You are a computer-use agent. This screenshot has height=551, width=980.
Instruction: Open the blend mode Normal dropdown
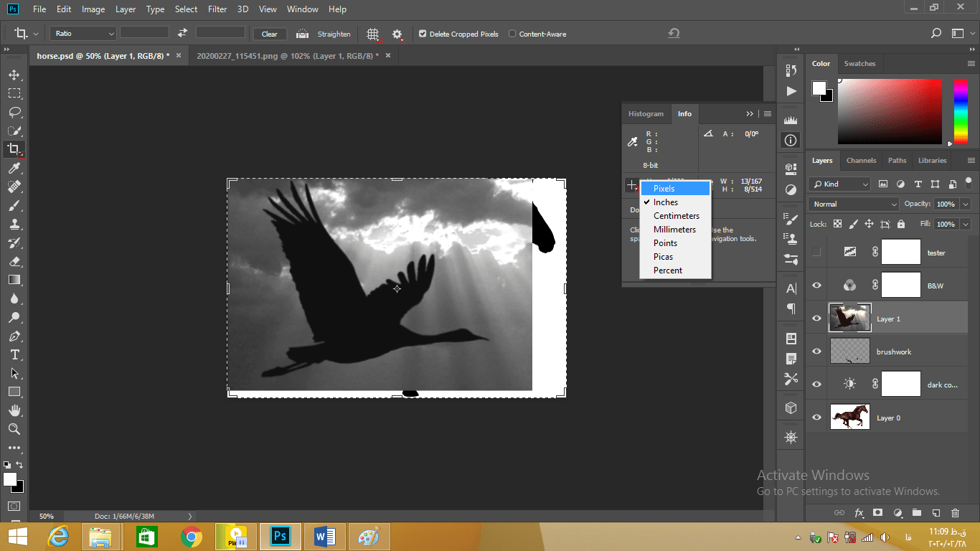pos(854,204)
